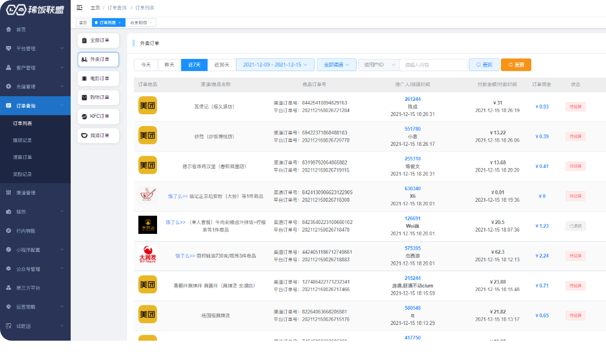Screen dimensions: 606x364
Task: Open the 全部渠道 channel dropdown
Action: click(x=336, y=65)
